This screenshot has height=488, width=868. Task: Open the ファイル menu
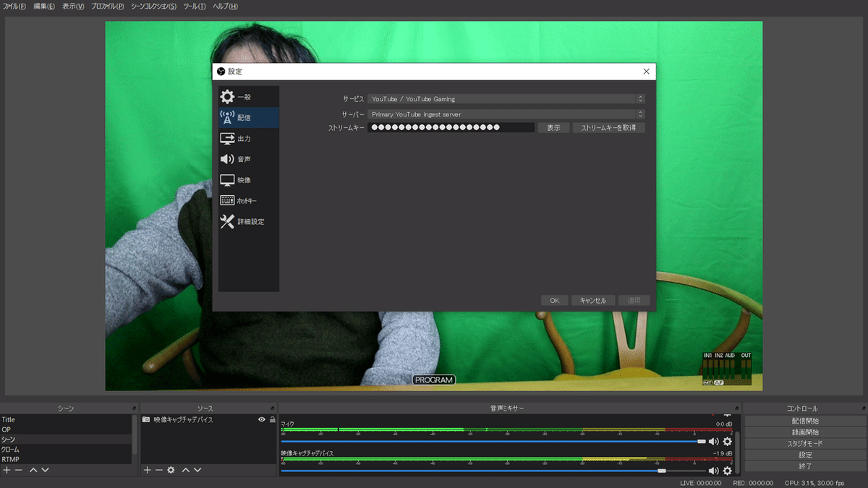[14, 7]
